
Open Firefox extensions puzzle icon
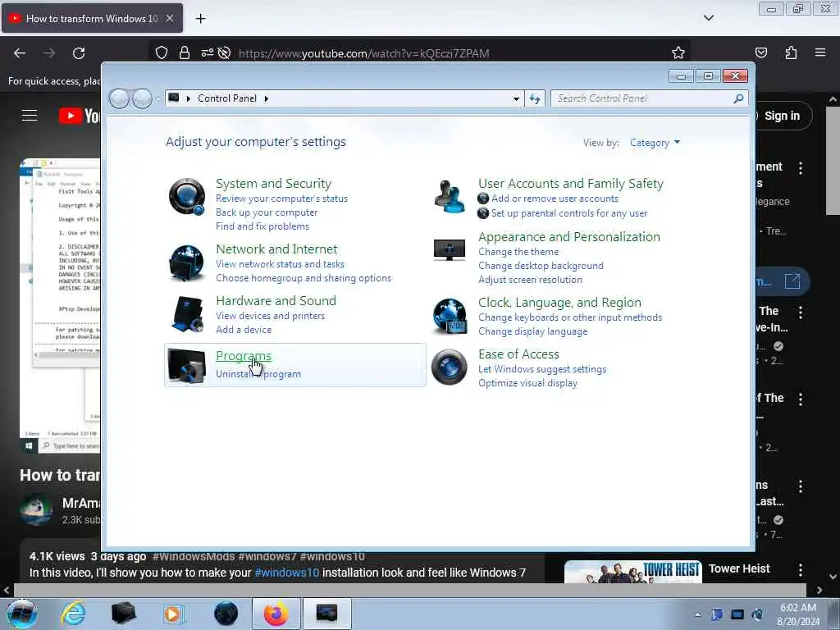[791, 52]
